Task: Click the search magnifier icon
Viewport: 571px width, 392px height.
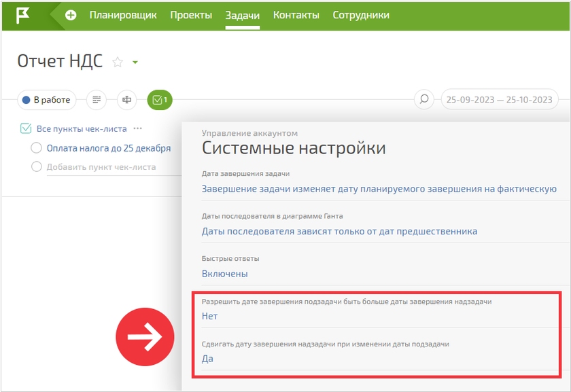Action: coord(424,99)
